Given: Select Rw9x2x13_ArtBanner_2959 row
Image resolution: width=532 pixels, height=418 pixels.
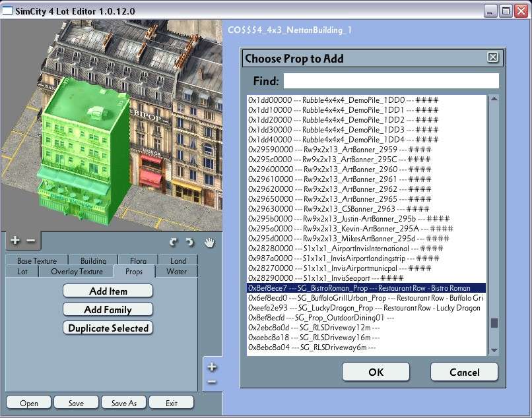Looking at the screenshot, I should click(366, 150).
